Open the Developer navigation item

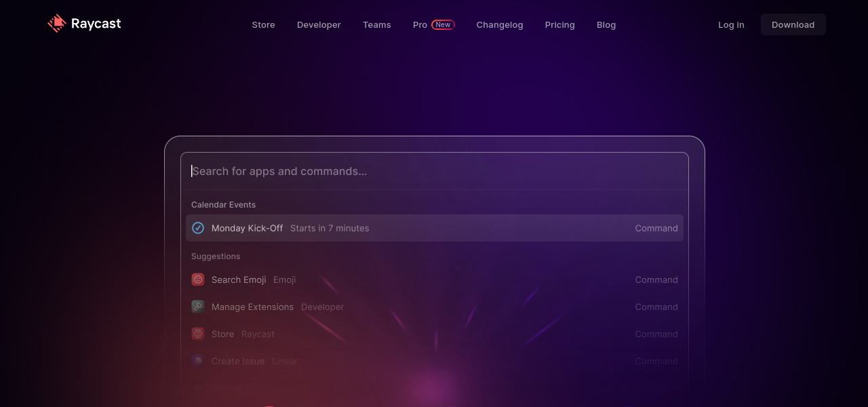click(x=319, y=25)
